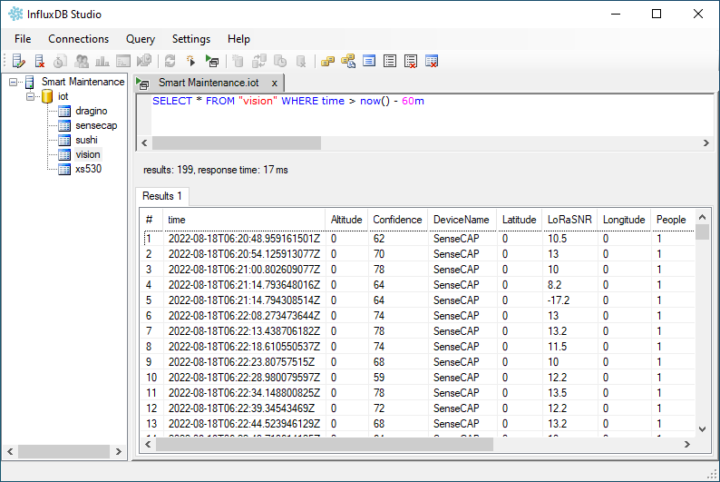The image size is (720, 482).
Task: Select the dragino measurement
Action: click(91, 111)
